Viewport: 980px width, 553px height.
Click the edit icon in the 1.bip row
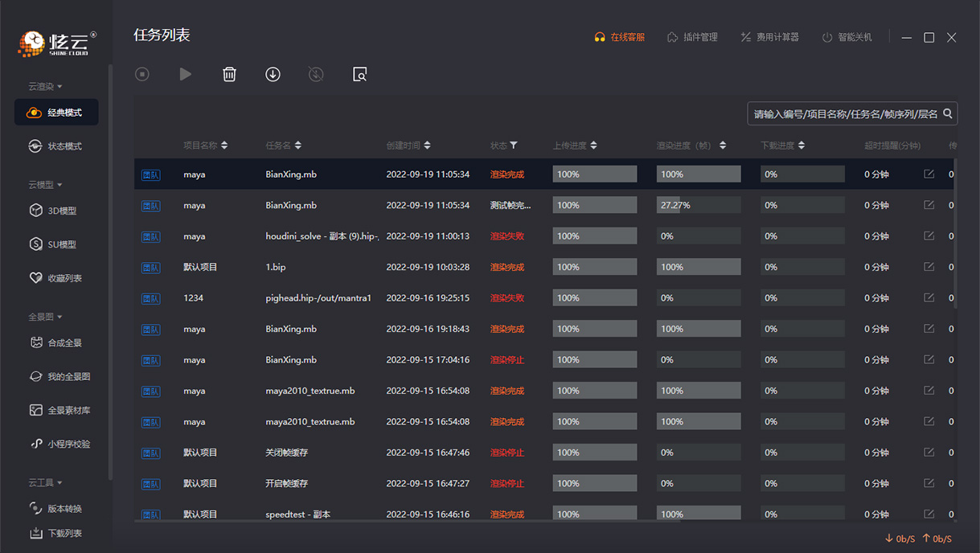click(x=929, y=267)
